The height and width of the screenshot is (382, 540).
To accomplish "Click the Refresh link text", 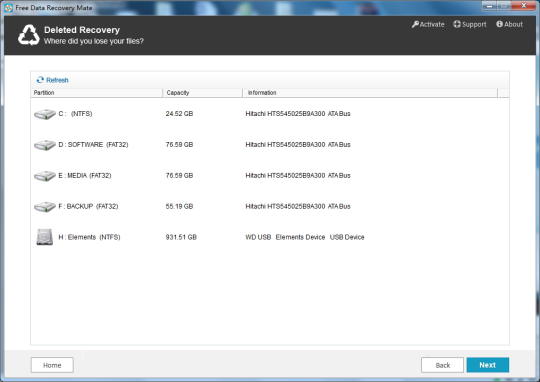I will pos(57,80).
